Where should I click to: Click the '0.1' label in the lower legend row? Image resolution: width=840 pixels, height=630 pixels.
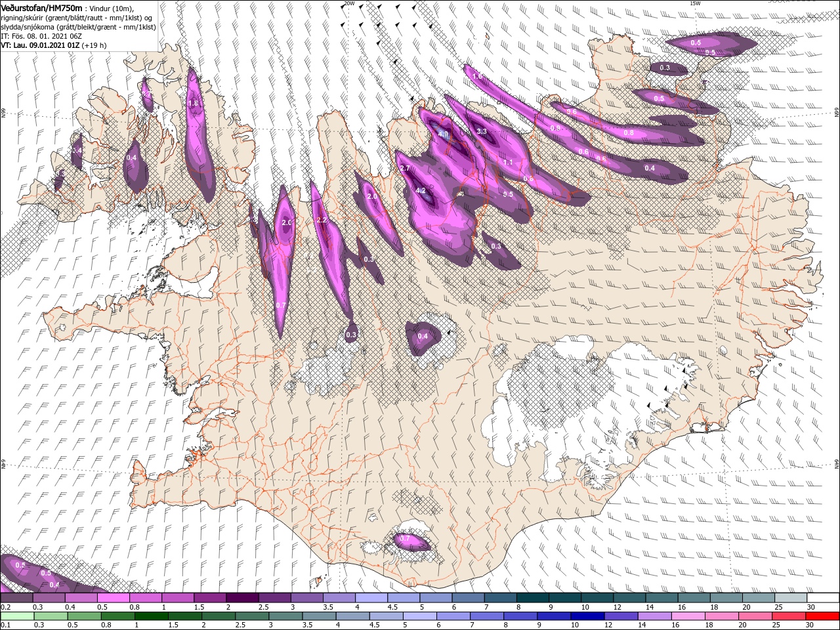[5, 625]
